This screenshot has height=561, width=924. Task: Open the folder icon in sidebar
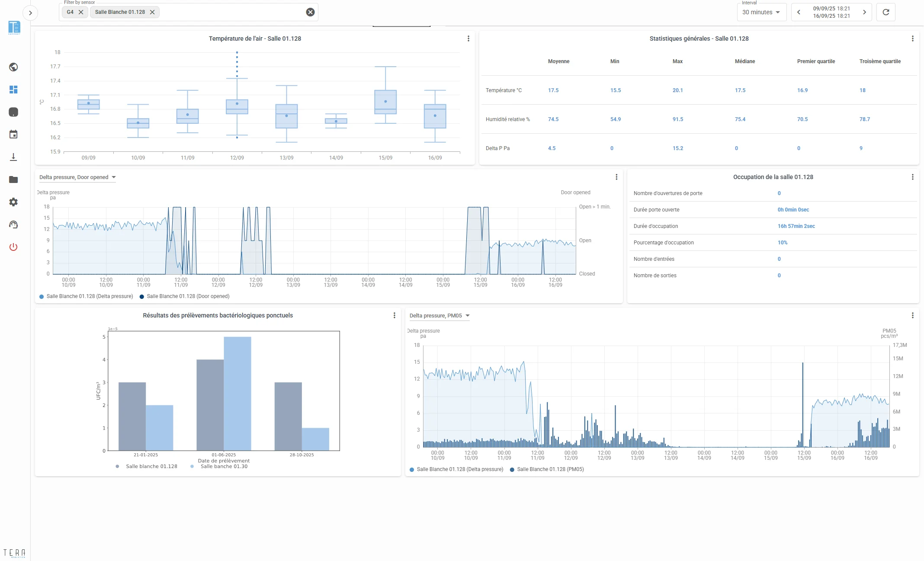pos(13,180)
